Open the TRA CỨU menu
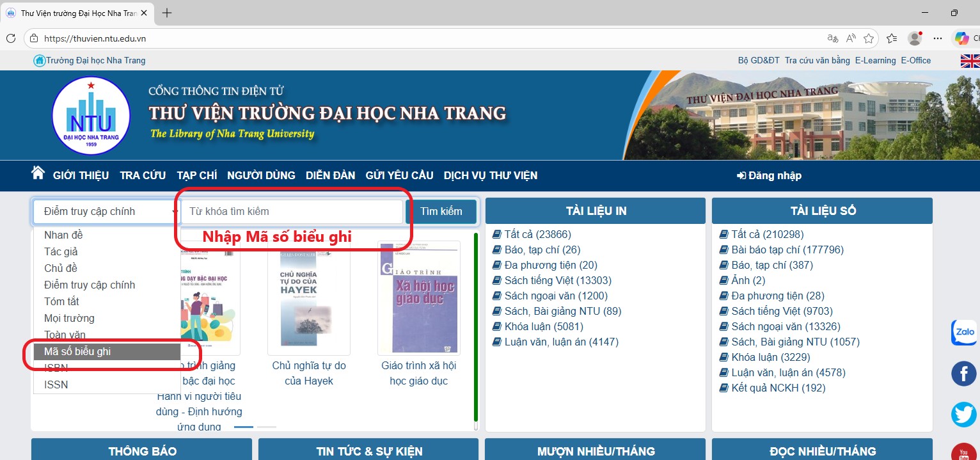 pos(143,175)
